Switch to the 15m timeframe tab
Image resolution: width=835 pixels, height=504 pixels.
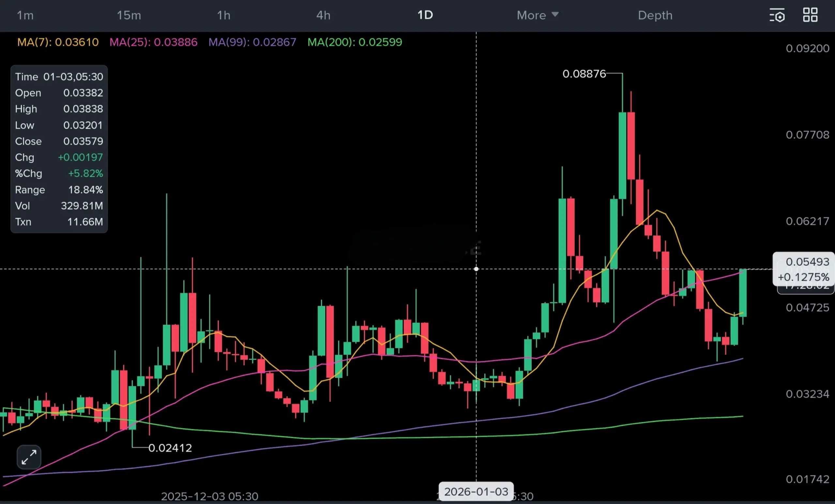[x=129, y=15]
